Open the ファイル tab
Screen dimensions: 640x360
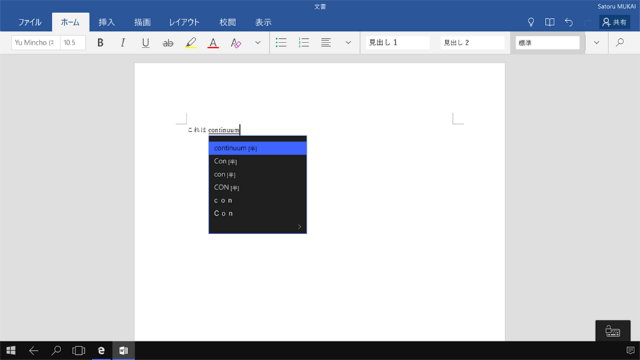[x=30, y=22]
